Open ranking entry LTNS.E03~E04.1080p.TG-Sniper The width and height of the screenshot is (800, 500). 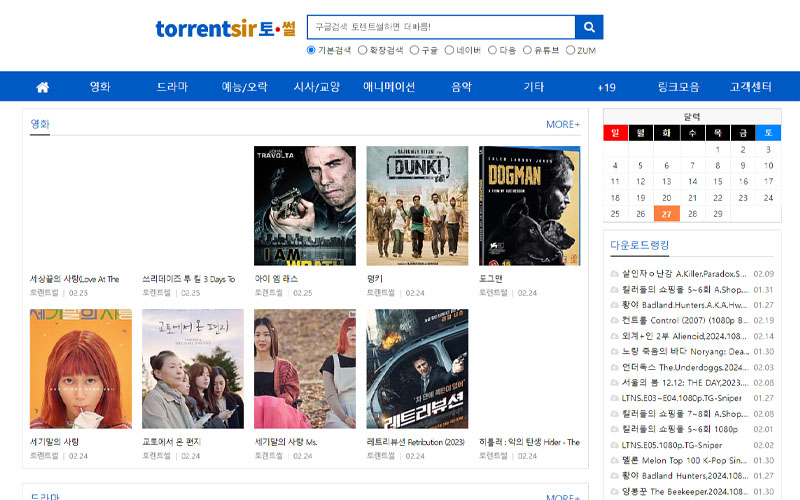682,398
